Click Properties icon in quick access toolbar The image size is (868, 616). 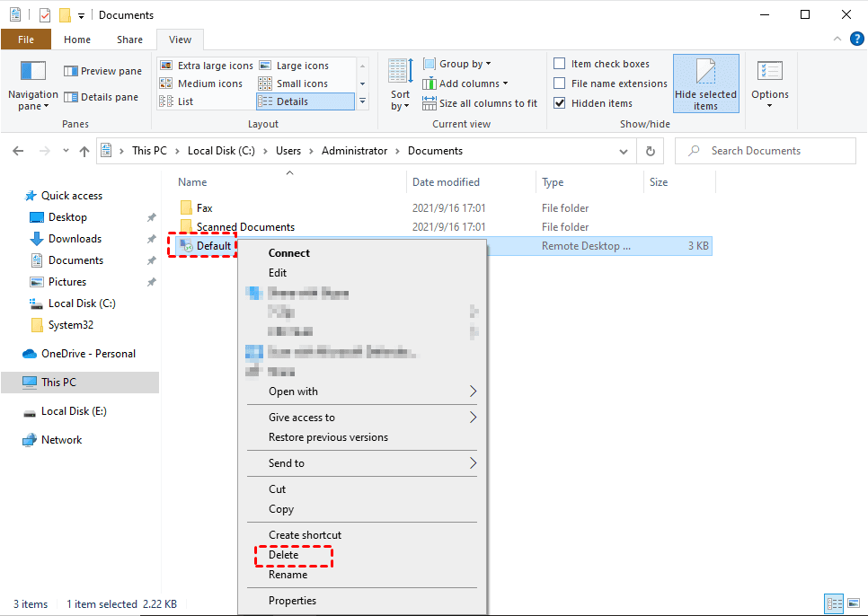[45, 15]
